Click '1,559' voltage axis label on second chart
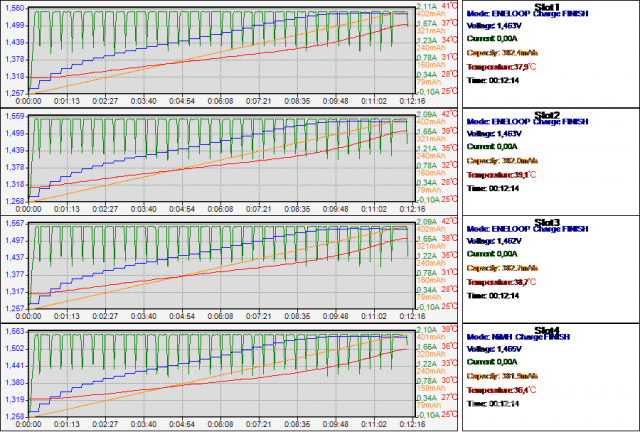640x432 pixels. click(14, 116)
